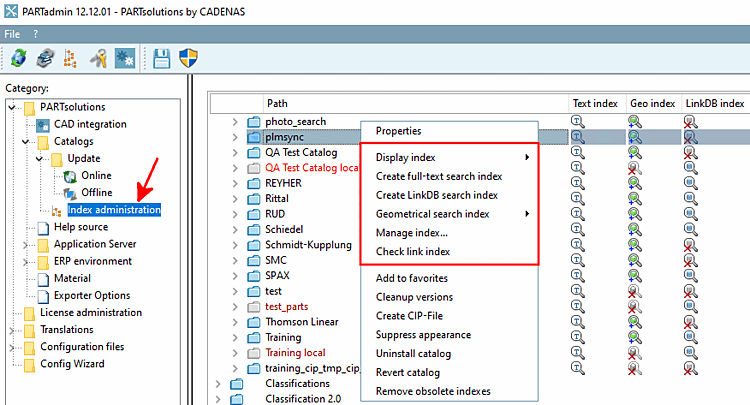Click the Geo index icon for photo_search
The image size is (750, 405).
635,122
